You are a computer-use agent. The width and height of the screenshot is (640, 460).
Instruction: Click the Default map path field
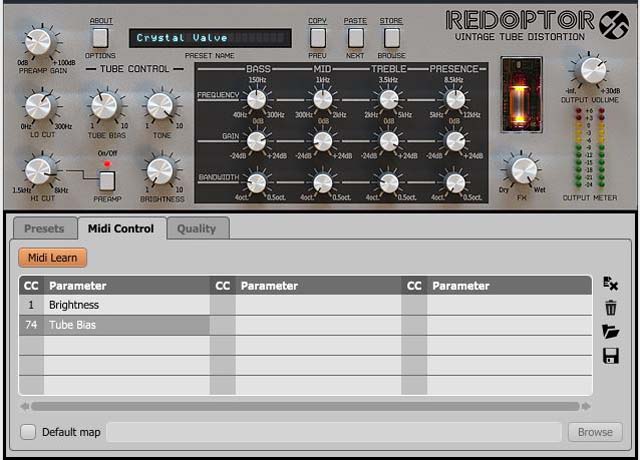[x=333, y=432]
